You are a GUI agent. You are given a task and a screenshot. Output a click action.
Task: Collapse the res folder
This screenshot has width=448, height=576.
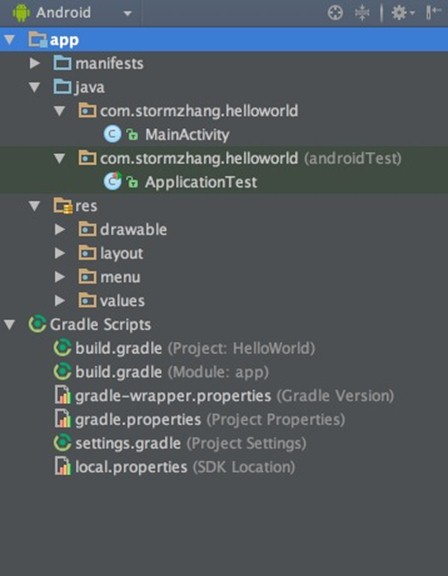coord(35,206)
